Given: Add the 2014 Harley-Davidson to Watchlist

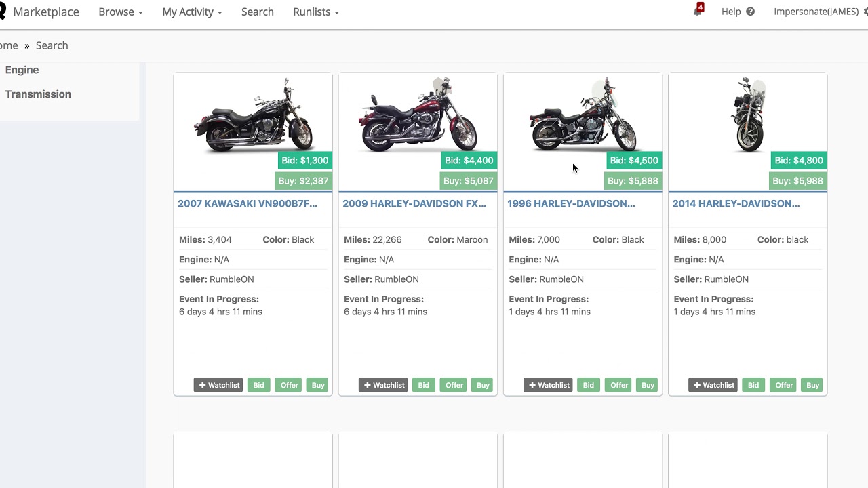Looking at the screenshot, I should (713, 385).
